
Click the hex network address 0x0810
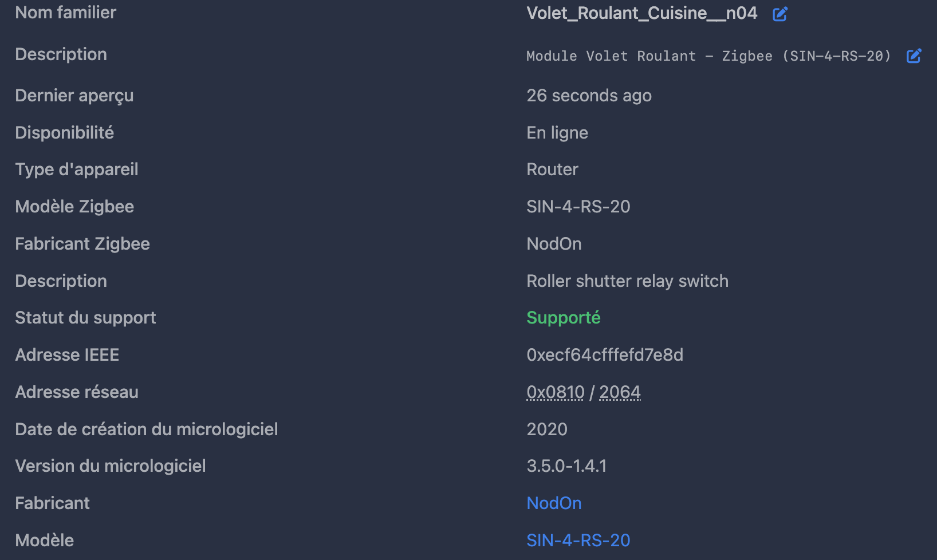click(556, 392)
